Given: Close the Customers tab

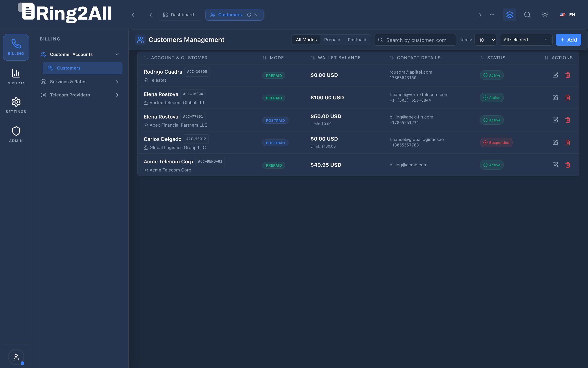Looking at the screenshot, I should pyautogui.click(x=256, y=15).
